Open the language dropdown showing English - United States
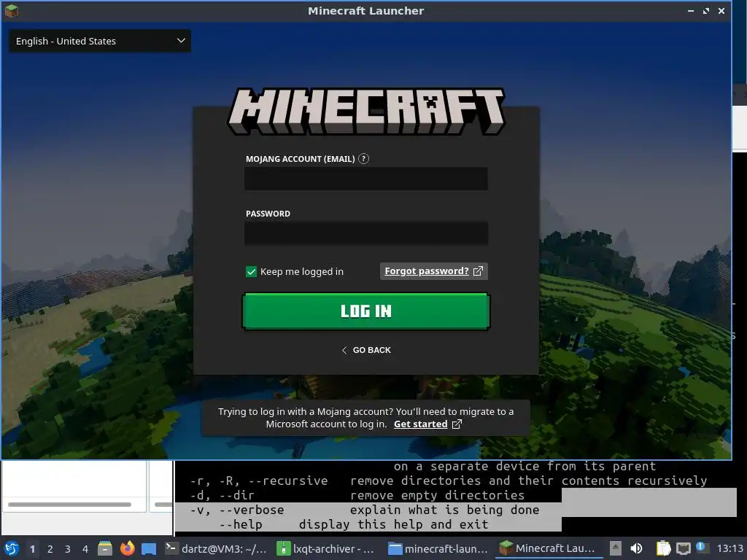Screen dimensions: 747x560 tap(100, 41)
